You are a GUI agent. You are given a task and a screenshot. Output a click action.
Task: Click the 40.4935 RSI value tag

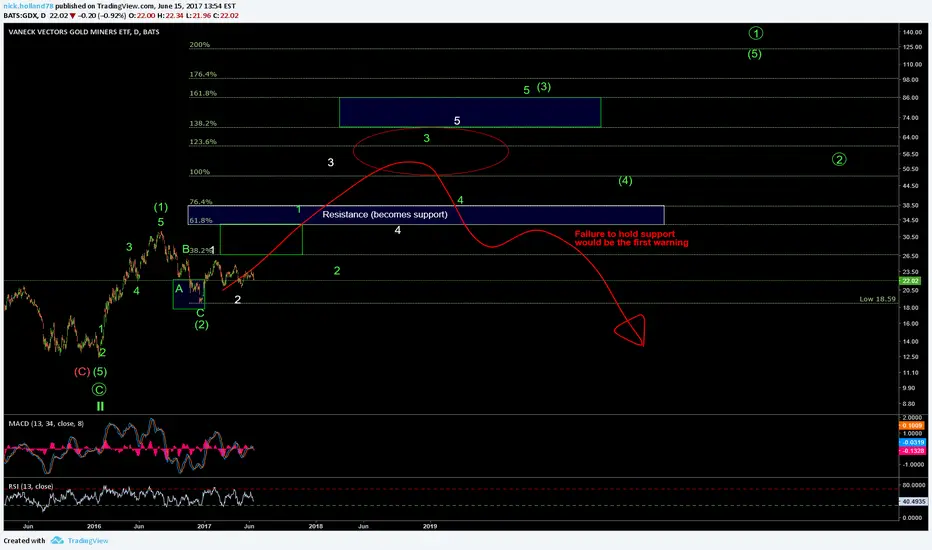point(912,502)
